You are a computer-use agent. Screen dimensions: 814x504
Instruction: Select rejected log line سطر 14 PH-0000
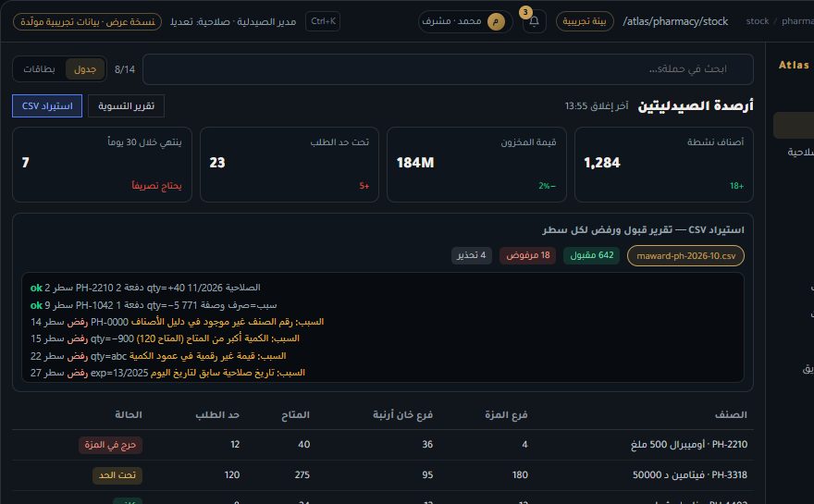point(177,322)
